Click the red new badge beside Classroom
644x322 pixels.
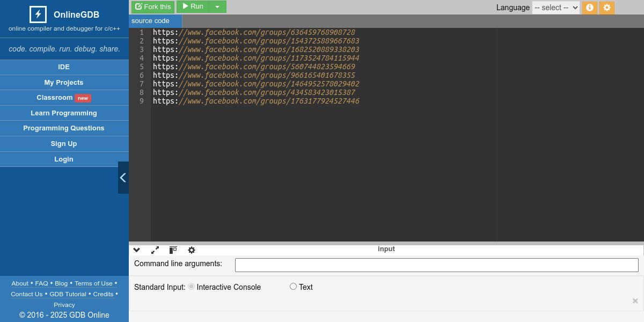[83, 98]
